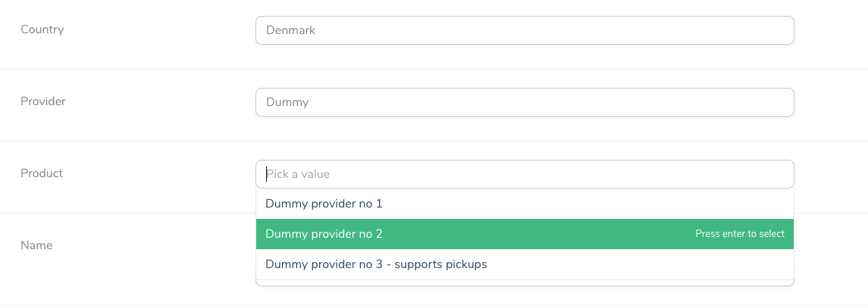Click the Country field label
The width and height of the screenshot is (868, 306).
coord(42,30)
